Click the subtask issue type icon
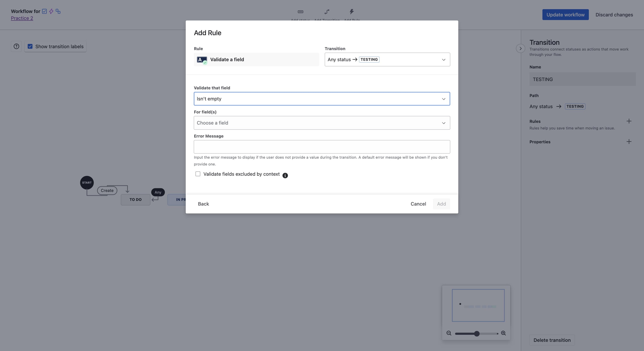 58,11
